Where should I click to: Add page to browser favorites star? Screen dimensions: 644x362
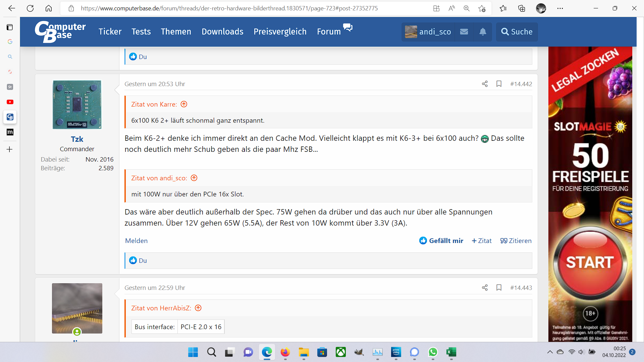coord(482,8)
